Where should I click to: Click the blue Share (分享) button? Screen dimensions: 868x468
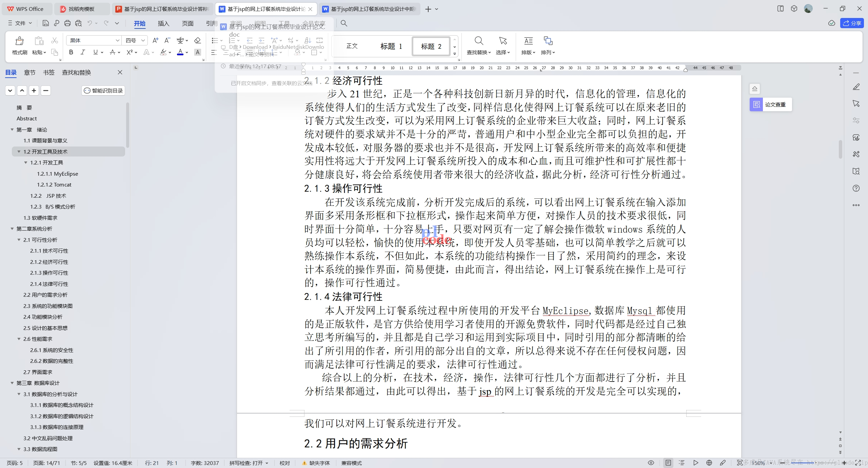click(852, 23)
